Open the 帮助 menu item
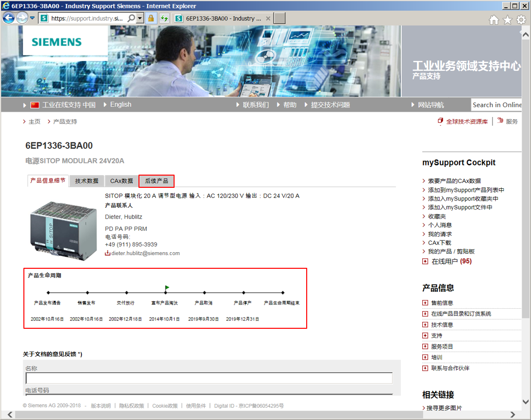 tap(290, 105)
